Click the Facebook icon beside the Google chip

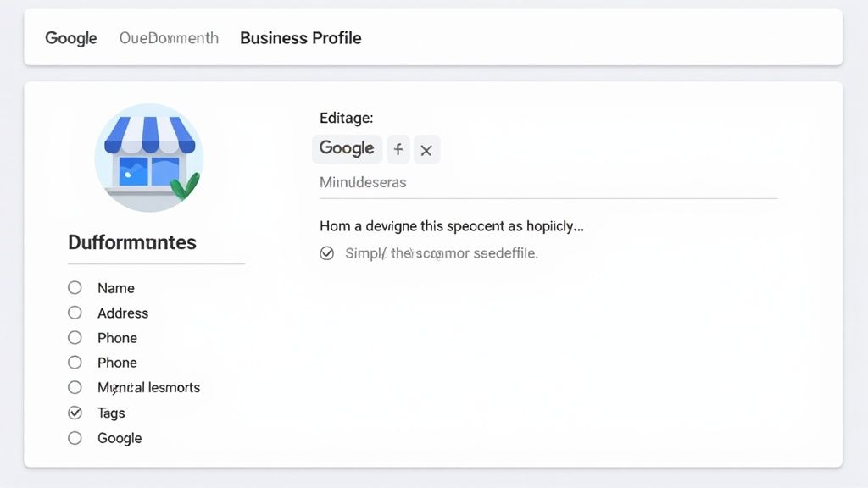(x=398, y=149)
